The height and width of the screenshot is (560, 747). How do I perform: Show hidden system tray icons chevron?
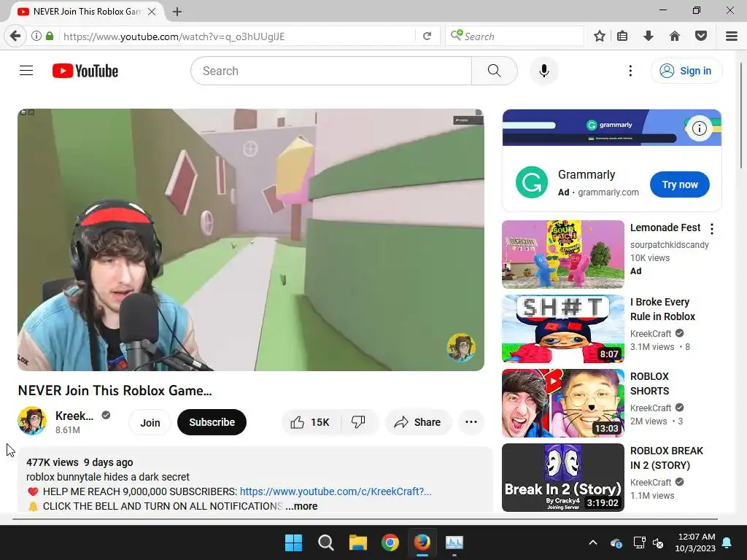[x=593, y=542]
